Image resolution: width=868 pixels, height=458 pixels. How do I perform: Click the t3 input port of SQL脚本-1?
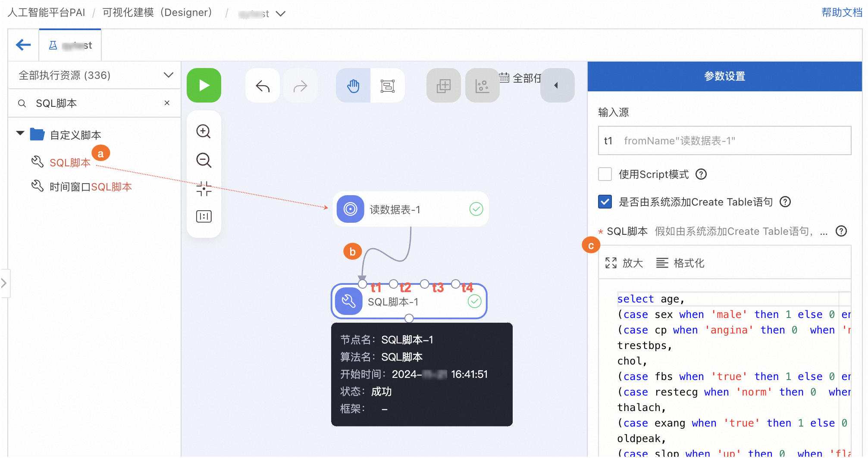[424, 284]
